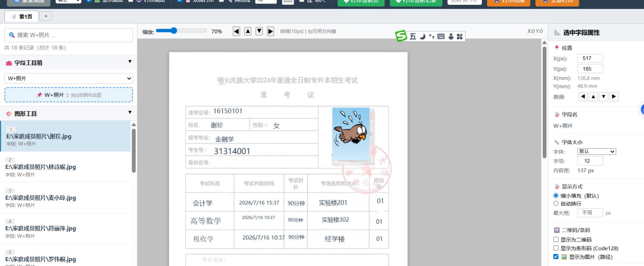Click the 字号 field showing 12
This screenshot has width=644, height=266.
click(x=590, y=161)
